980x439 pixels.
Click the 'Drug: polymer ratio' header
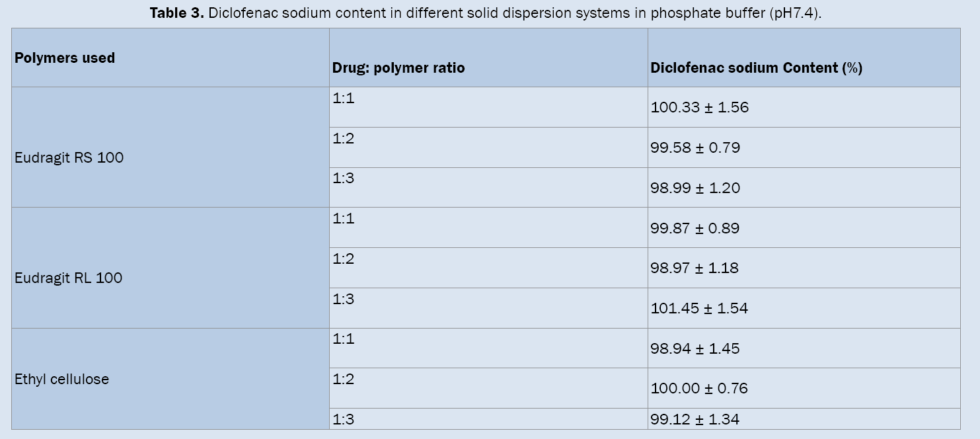coord(398,67)
